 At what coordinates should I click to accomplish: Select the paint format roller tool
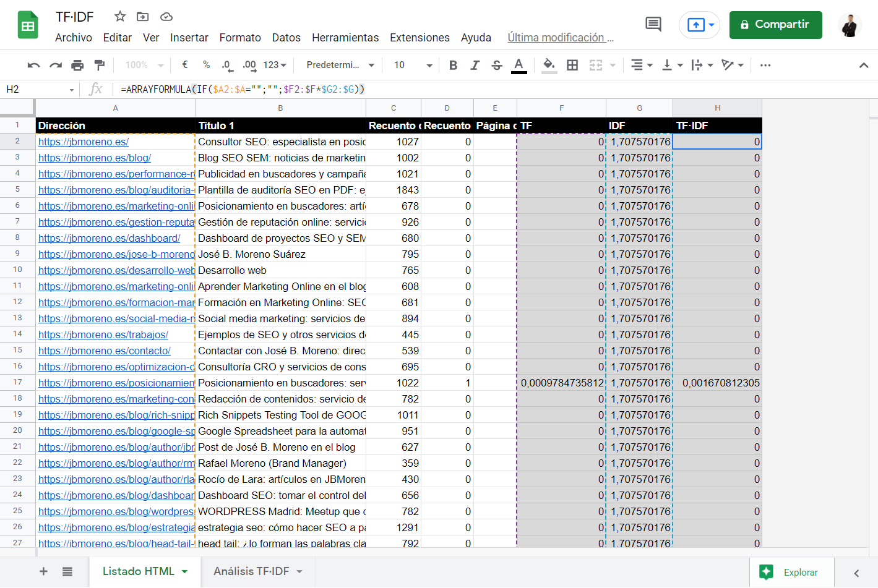point(99,65)
